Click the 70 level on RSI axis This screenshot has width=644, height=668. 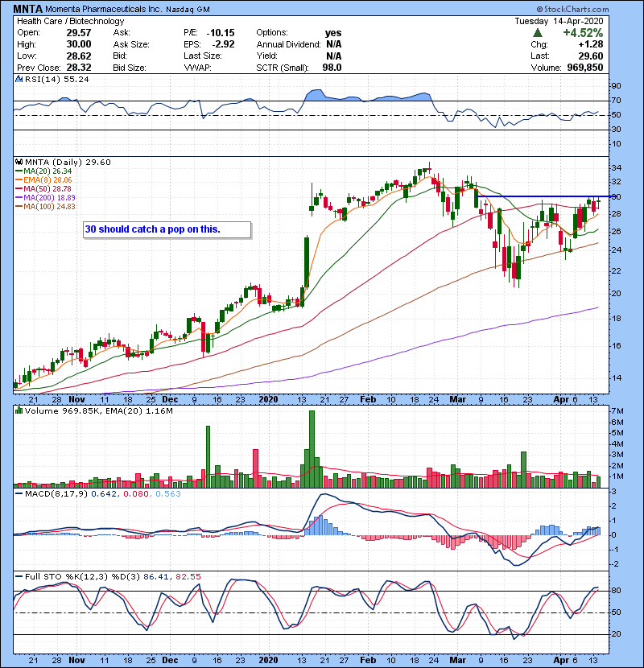(617, 101)
